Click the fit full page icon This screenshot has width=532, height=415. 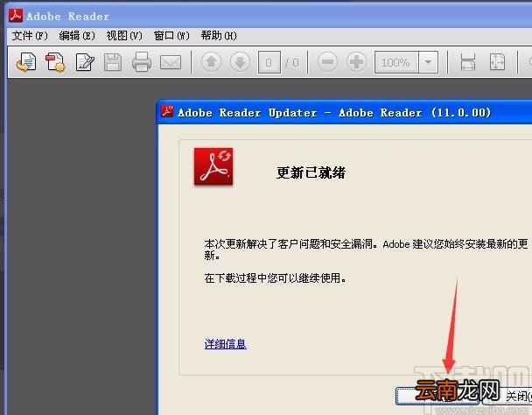(x=497, y=62)
